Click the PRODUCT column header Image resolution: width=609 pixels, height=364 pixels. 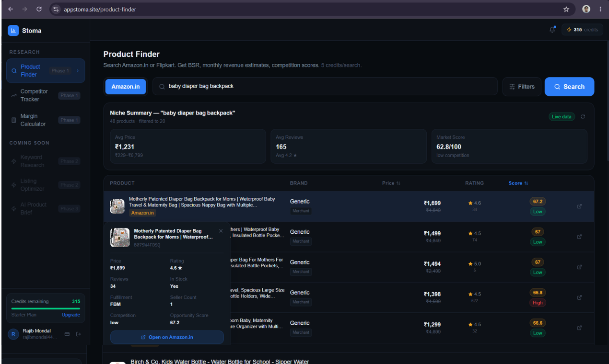click(x=122, y=183)
